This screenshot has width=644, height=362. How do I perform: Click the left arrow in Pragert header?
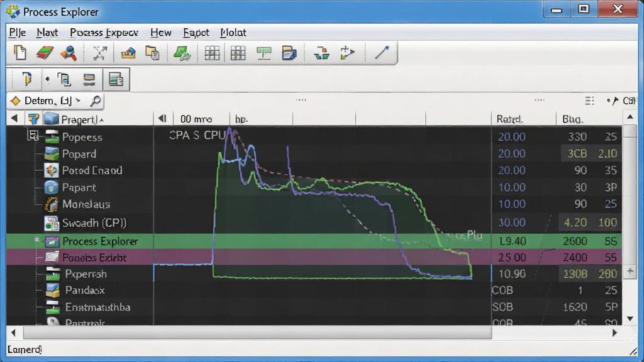click(14, 119)
